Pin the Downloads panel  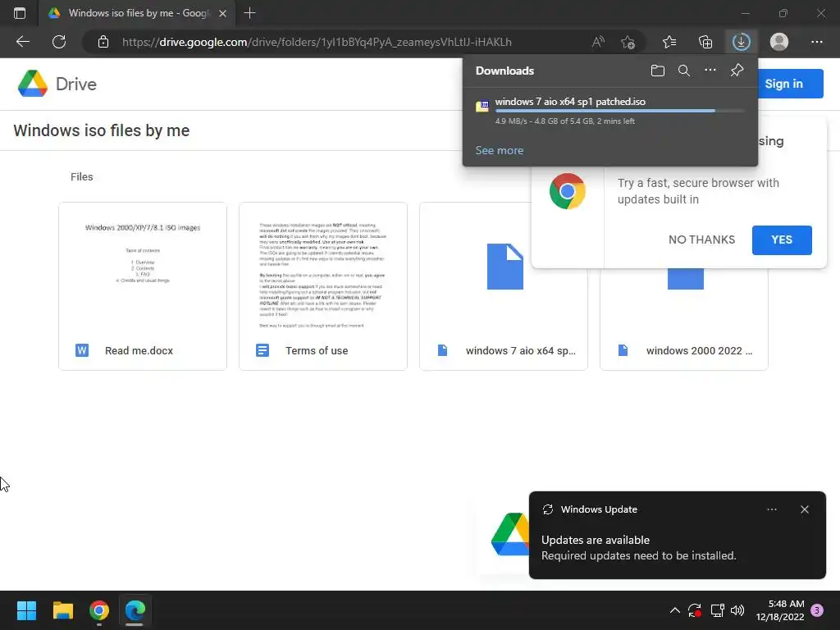[x=737, y=71]
